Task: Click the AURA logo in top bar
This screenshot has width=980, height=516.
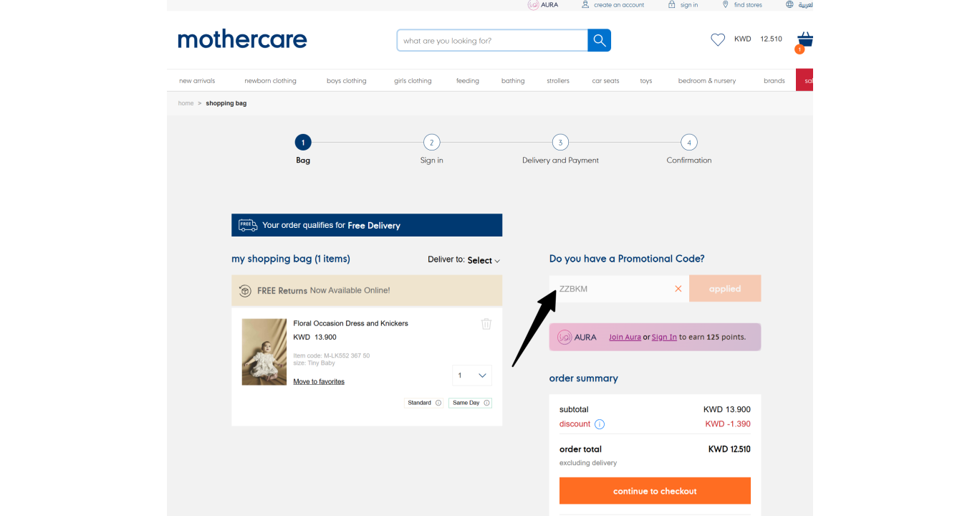Action: 543,5
